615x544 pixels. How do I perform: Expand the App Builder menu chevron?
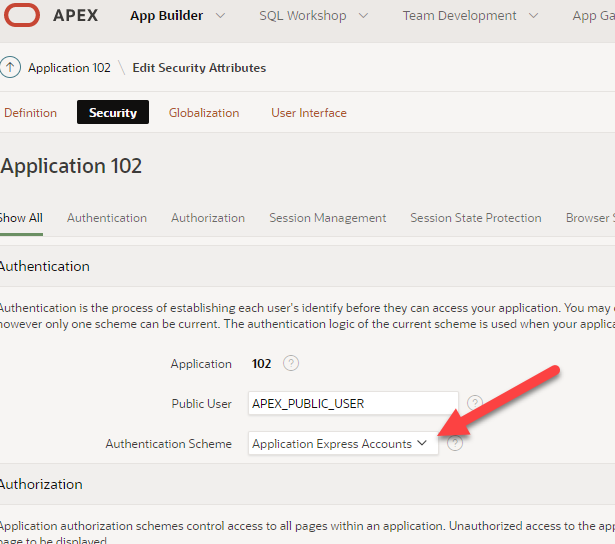(220, 16)
